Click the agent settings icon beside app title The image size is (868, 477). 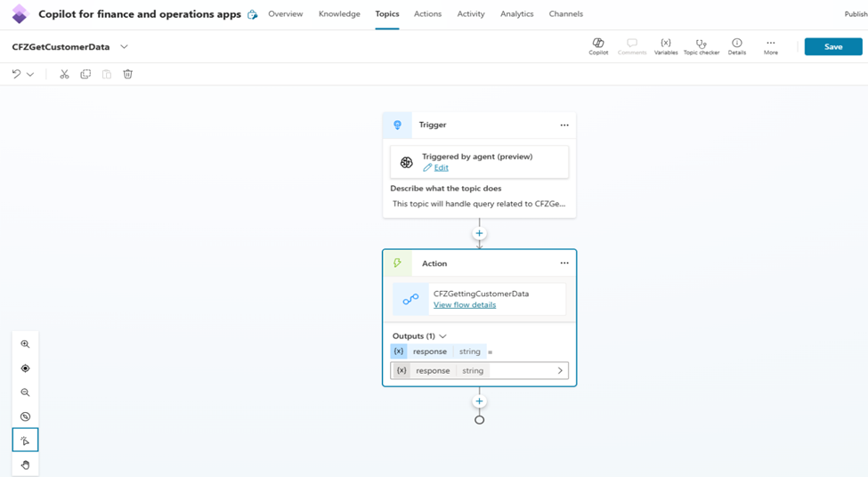(x=253, y=14)
